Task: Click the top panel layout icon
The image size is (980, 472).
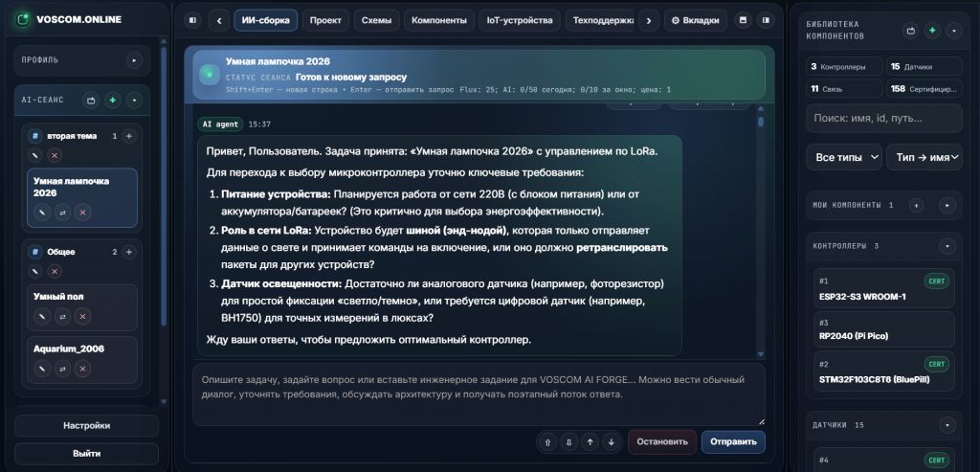Action: [x=743, y=20]
